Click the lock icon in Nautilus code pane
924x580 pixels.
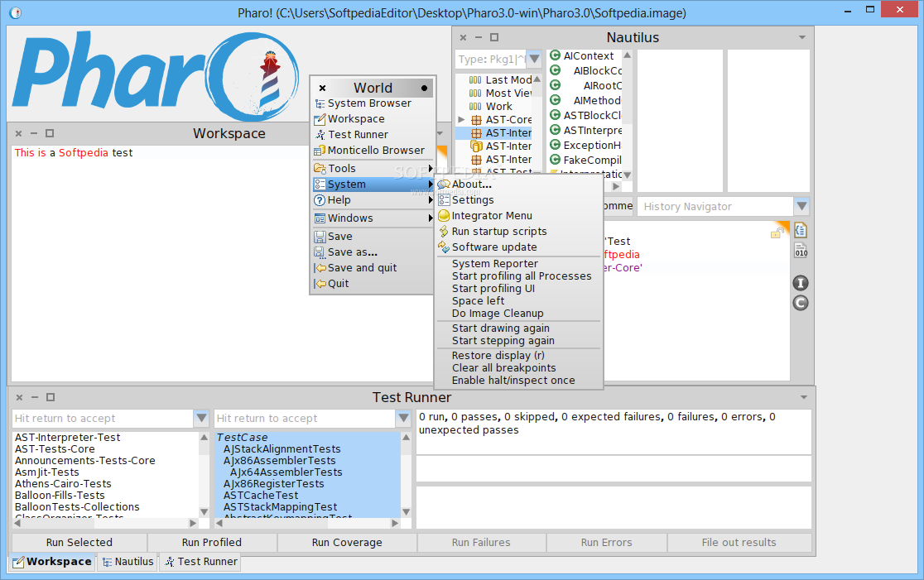[776, 234]
